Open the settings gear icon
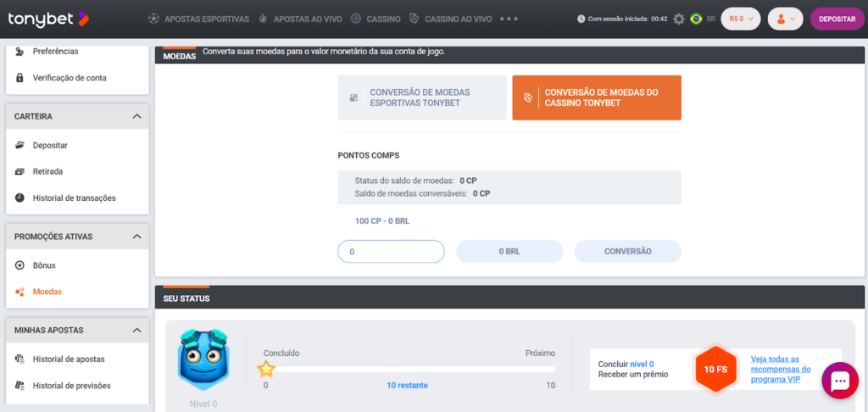This screenshot has height=412, width=868. (x=678, y=19)
